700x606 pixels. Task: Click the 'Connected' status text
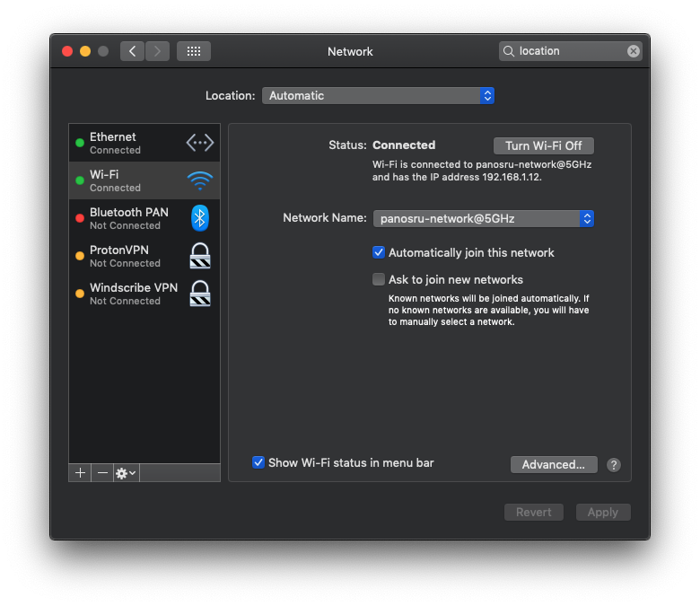pyautogui.click(x=404, y=145)
